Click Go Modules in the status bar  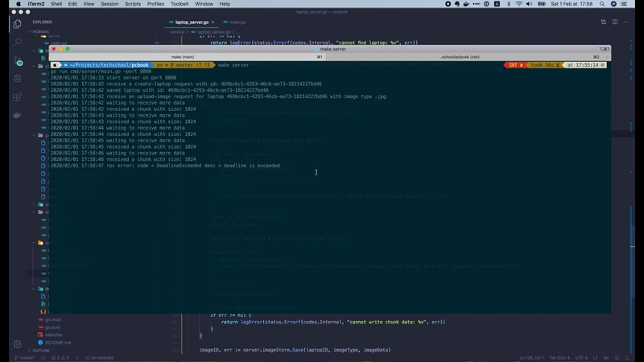point(99,358)
